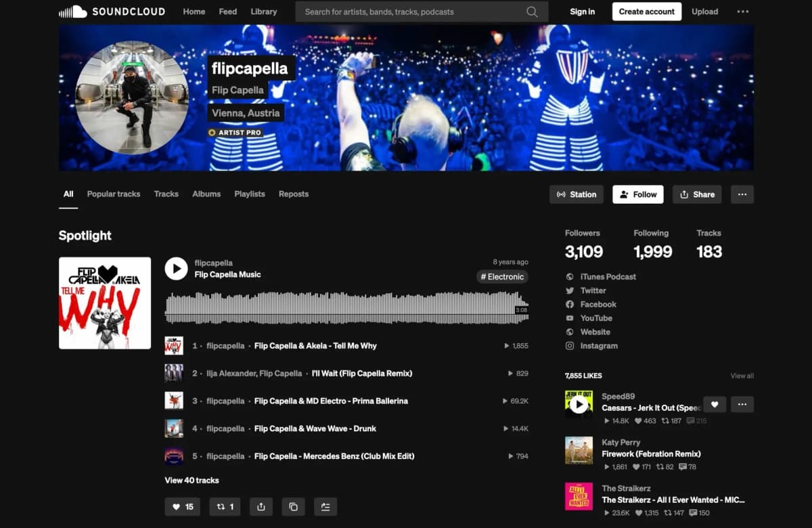This screenshot has height=528, width=812.
Task: Click the Sign in button
Action: pyautogui.click(x=583, y=12)
